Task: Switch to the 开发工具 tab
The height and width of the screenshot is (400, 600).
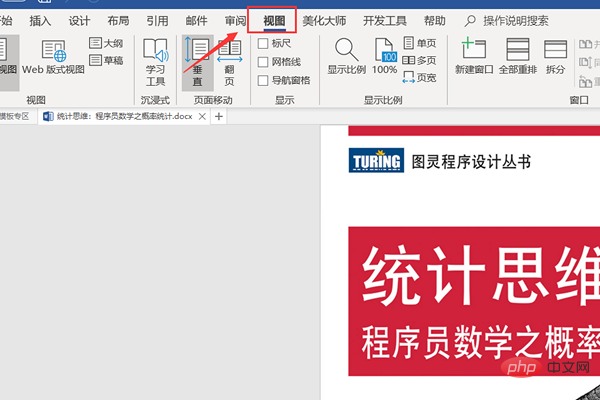Action: [384, 20]
